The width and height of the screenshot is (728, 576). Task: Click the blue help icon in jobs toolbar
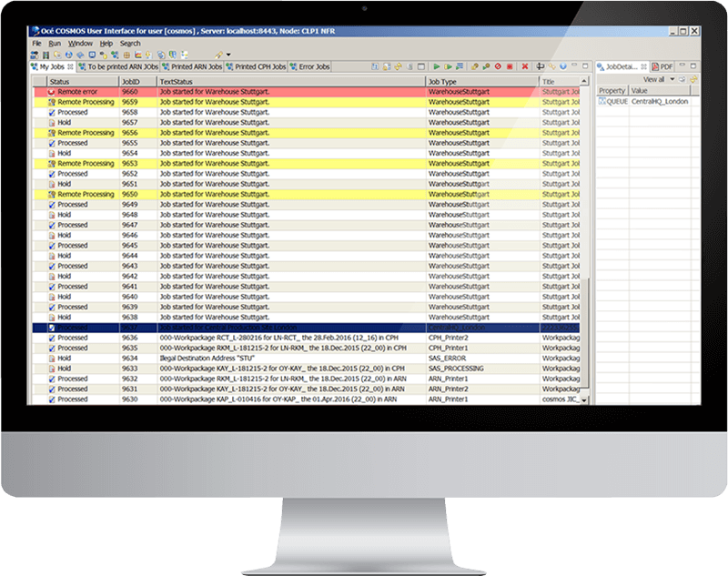[x=563, y=67]
